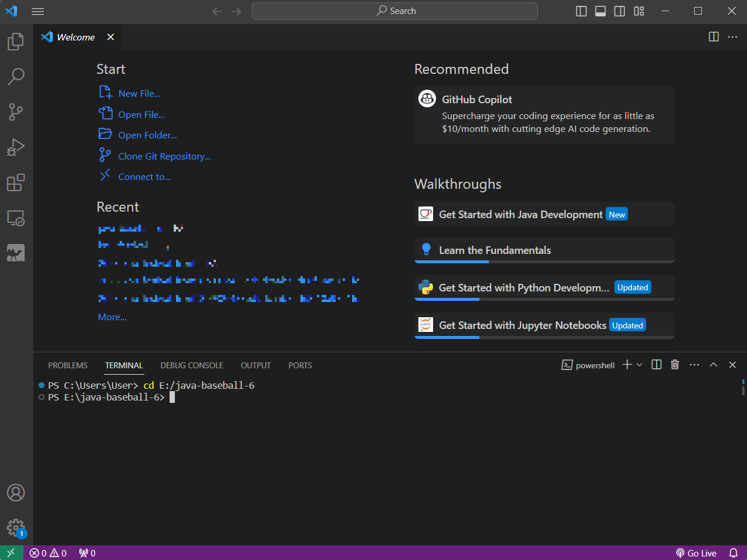Click the powershell terminal label
747x560 pixels.
(x=588, y=365)
